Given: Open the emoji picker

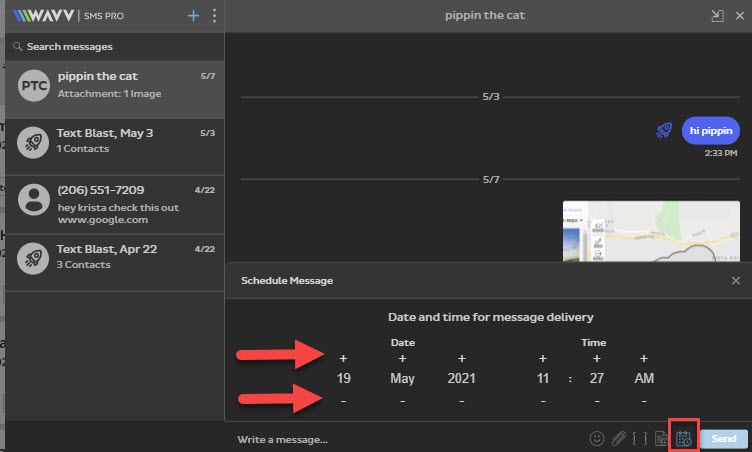Looking at the screenshot, I should click(597, 438).
